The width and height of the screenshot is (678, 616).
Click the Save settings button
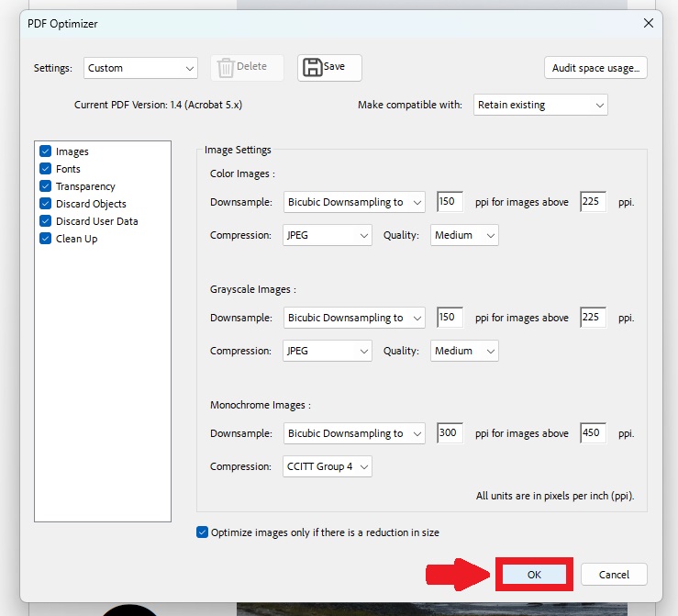pyautogui.click(x=329, y=68)
